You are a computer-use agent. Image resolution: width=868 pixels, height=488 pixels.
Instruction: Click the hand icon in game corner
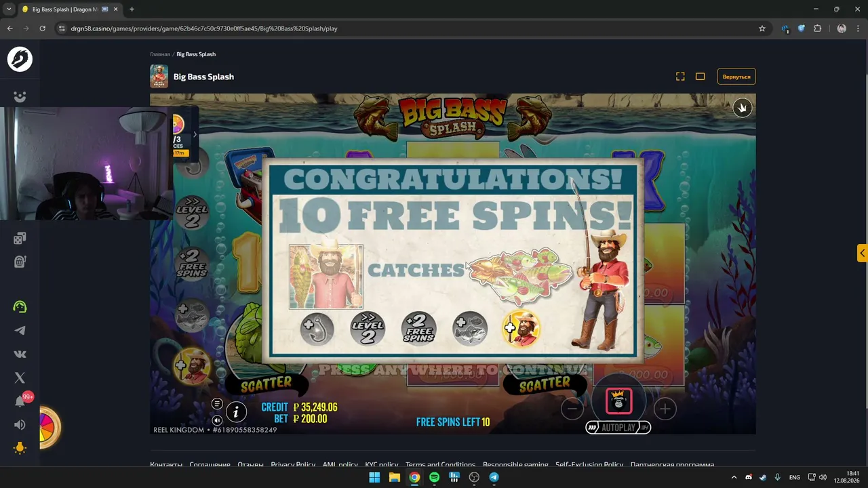(743, 108)
